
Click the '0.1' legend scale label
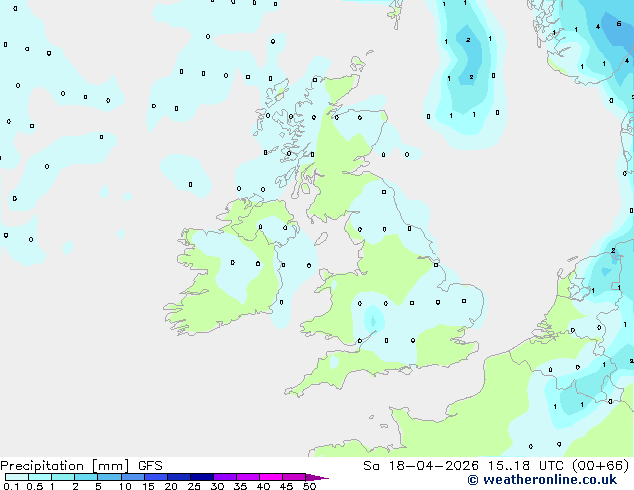pos(11,486)
